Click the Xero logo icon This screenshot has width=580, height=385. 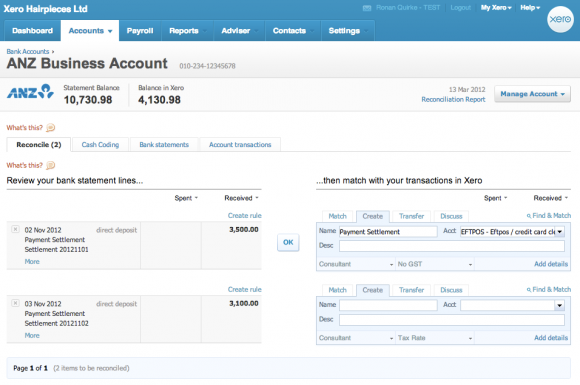tap(560, 19)
